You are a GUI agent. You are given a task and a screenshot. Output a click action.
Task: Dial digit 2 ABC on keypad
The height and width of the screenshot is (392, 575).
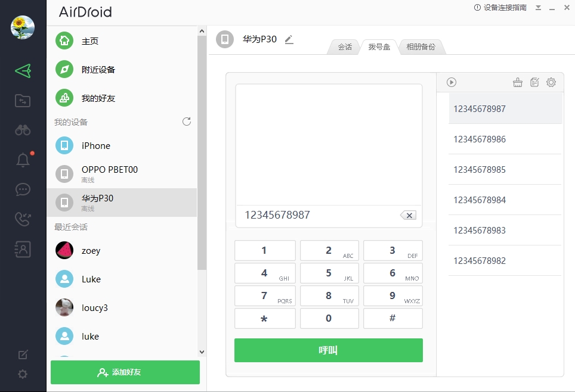click(x=329, y=251)
